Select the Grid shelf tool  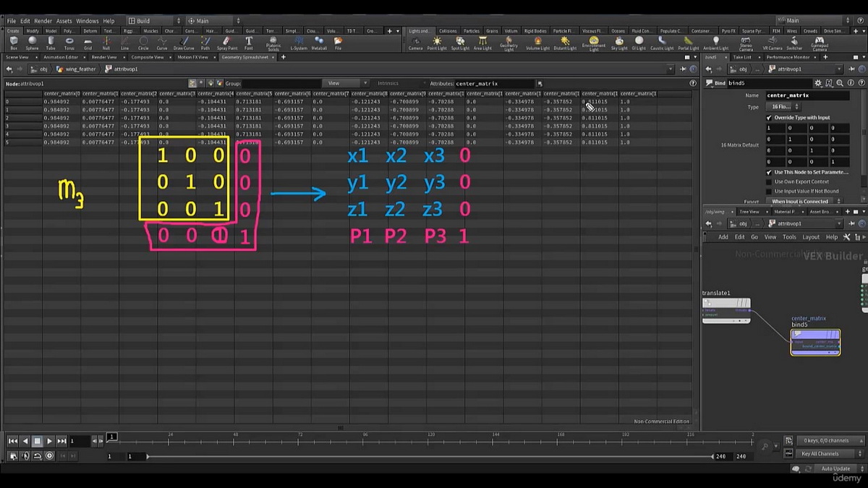[x=88, y=43]
